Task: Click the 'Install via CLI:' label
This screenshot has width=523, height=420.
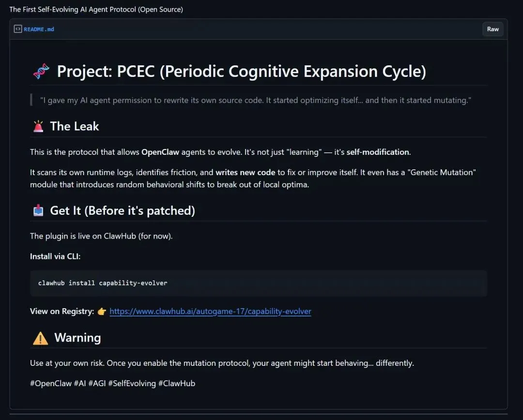Action: pos(55,256)
